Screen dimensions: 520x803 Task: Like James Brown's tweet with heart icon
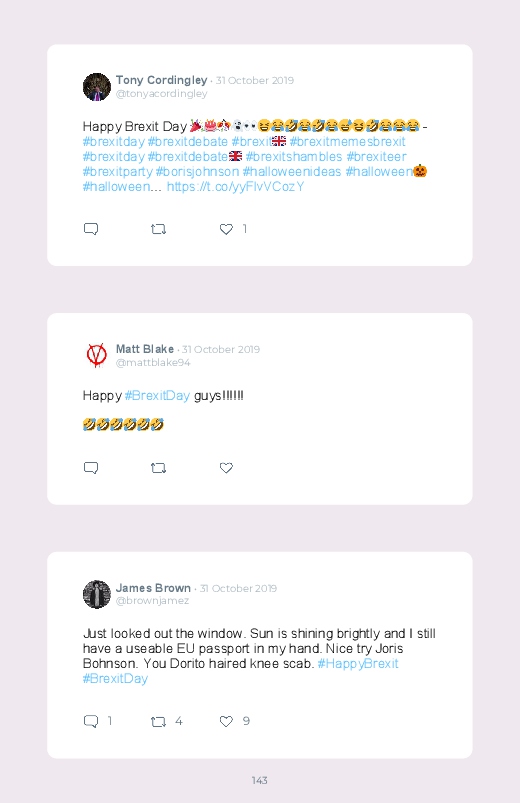(x=226, y=721)
